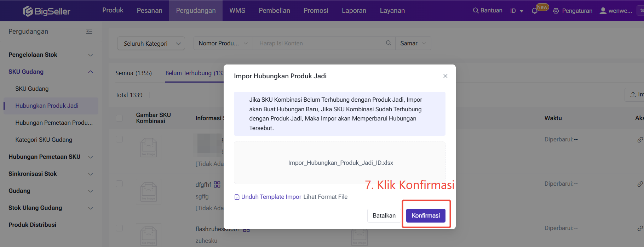
Task: Click the combination SKU icon next to dfgfhf
Action: (x=217, y=185)
